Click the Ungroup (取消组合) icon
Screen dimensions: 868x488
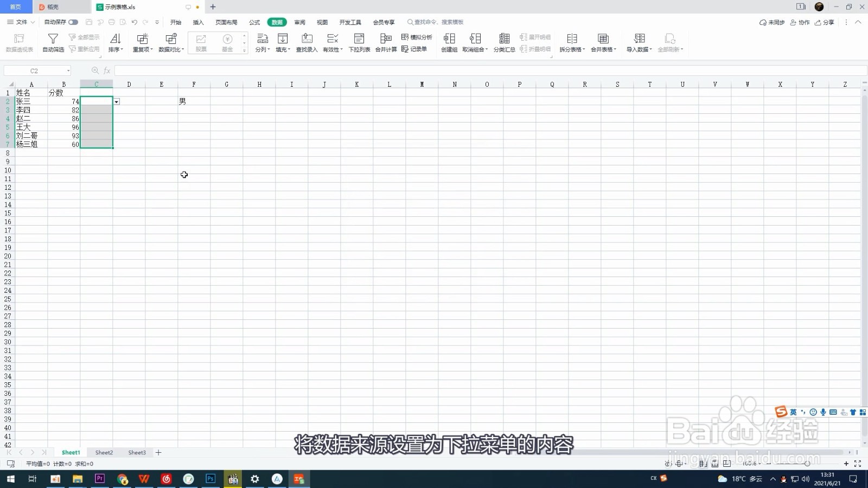pos(475,38)
